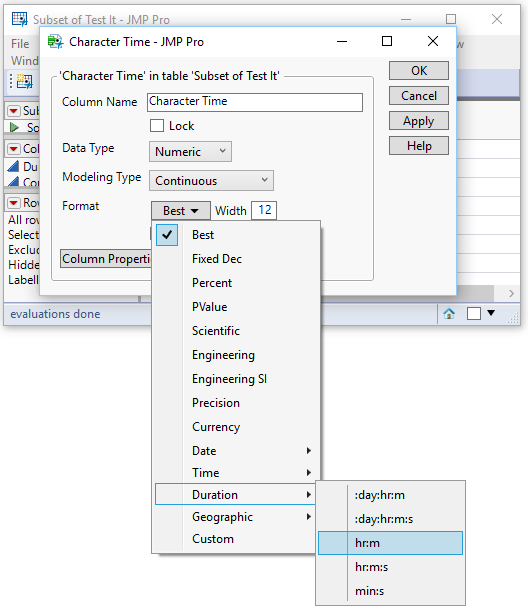This screenshot has width=528, height=613.
Task: Click the Character Time dialog title icon
Action: tap(55, 41)
